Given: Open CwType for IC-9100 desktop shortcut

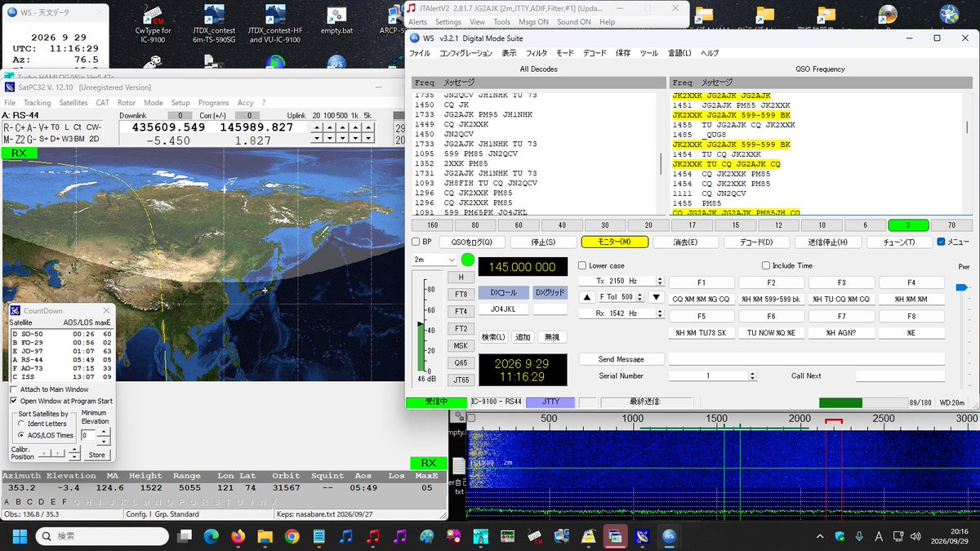Looking at the screenshot, I should click(154, 25).
